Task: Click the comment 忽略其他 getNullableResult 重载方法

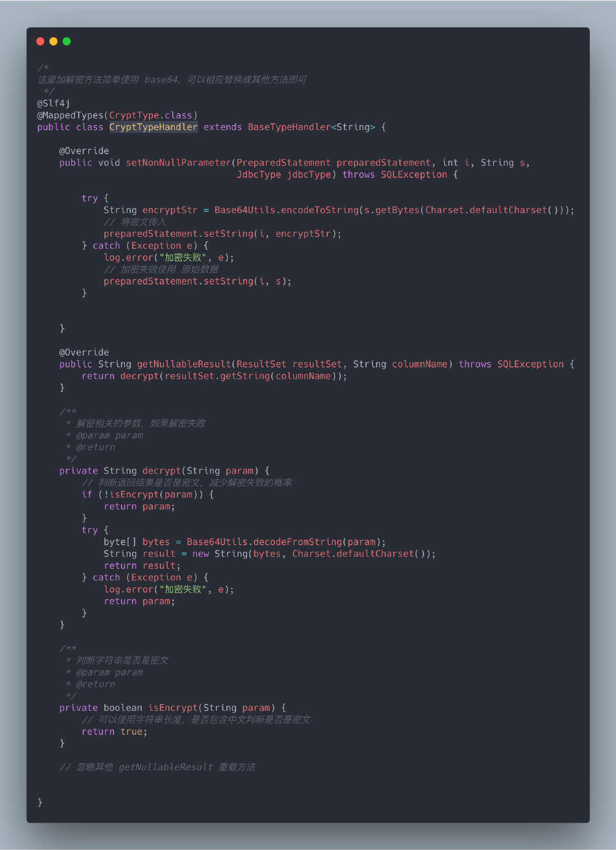Action: [x=157, y=767]
